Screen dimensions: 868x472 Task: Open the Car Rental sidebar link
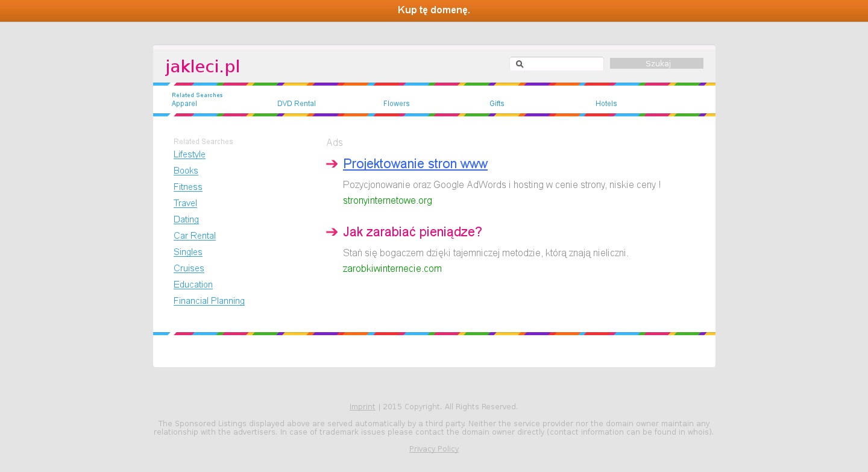pyautogui.click(x=194, y=236)
